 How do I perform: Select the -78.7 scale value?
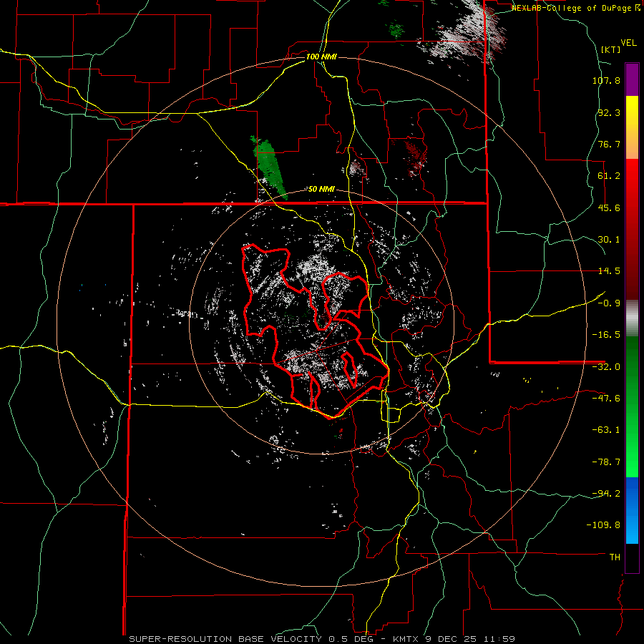[606, 462]
